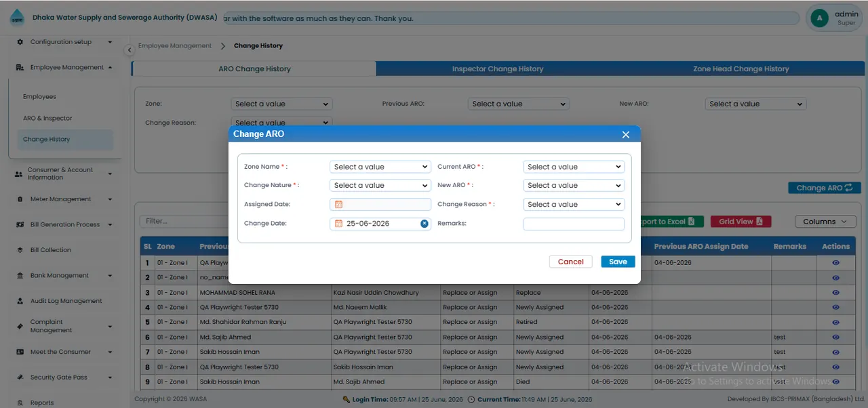This screenshot has height=408, width=868.
Task: Clear the Change Date with the X icon
Action: point(425,223)
